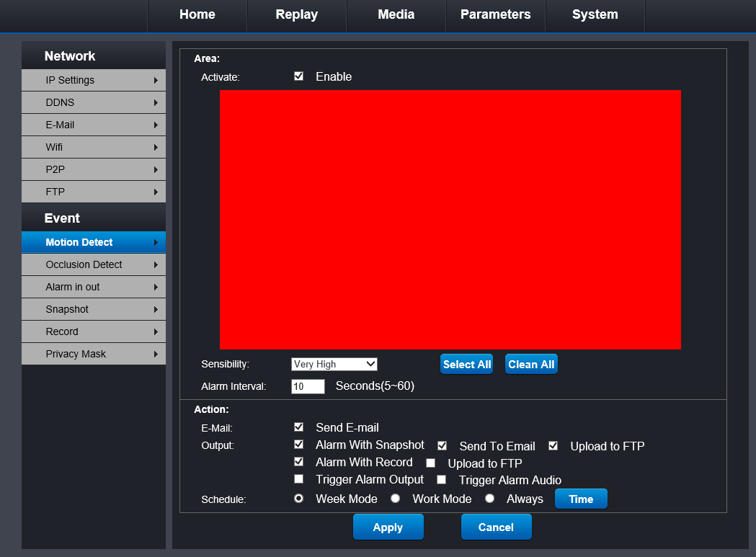Open the schedule Time button
Screen dimensions: 756x557
click(x=581, y=499)
